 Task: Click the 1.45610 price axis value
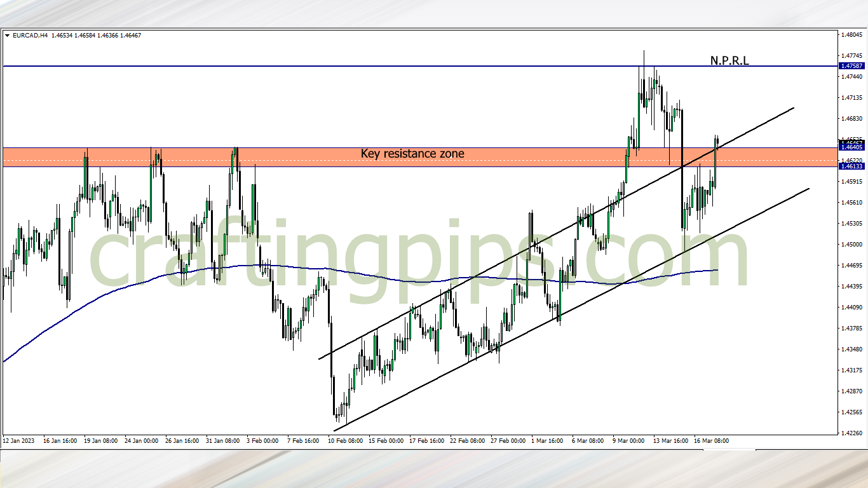[851, 203]
